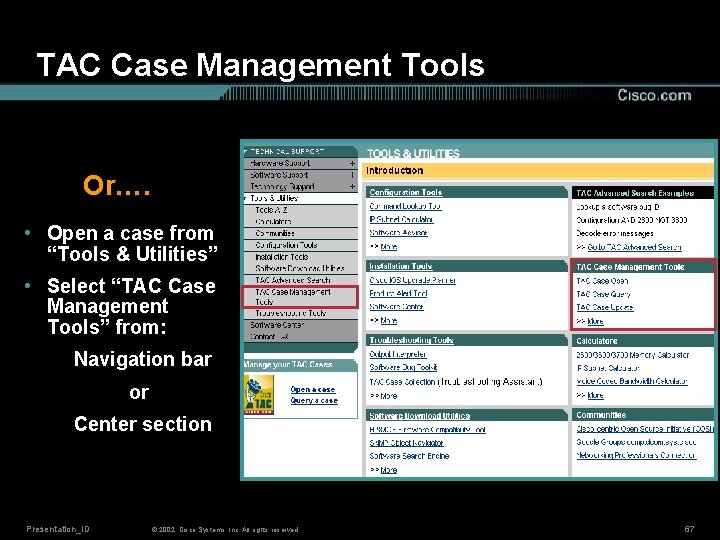Open the IP Subnet Calculator link
Image resolution: width=720 pixels, height=540 pixels.
(x=401, y=219)
